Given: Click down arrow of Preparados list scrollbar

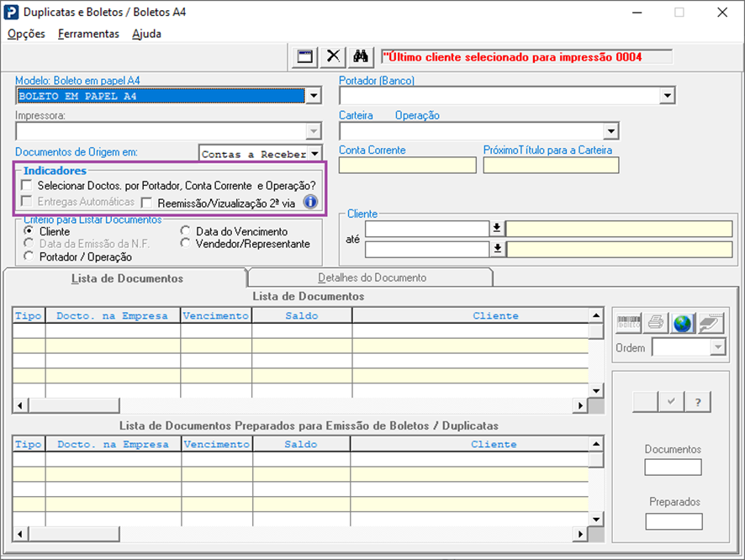Looking at the screenshot, I should click(596, 519).
